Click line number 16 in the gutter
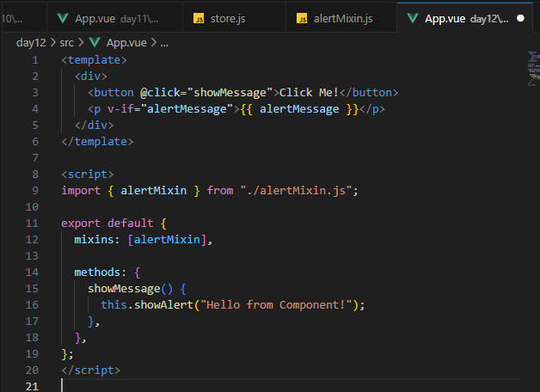The image size is (540, 392). pyautogui.click(x=32, y=304)
